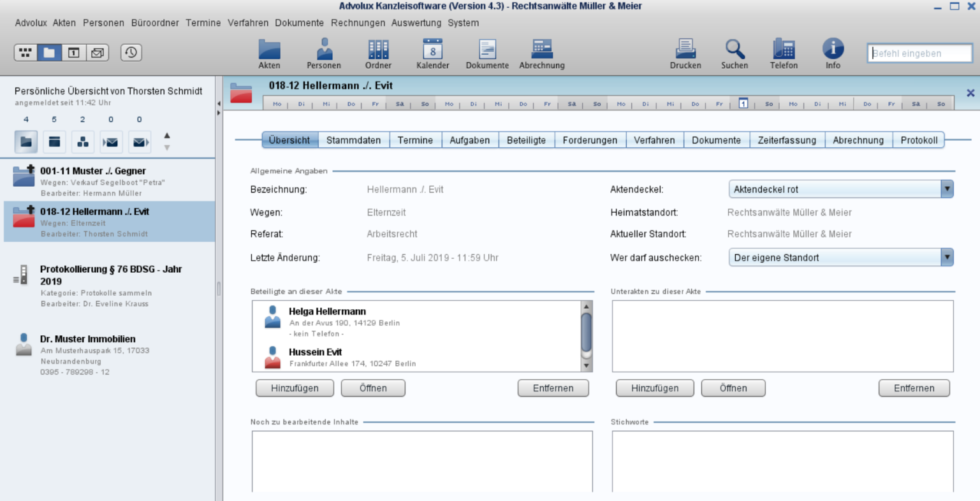Click Öffnen under Beteiligte list
Image resolution: width=980 pixels, height=501 pixels.
[373, 388]
